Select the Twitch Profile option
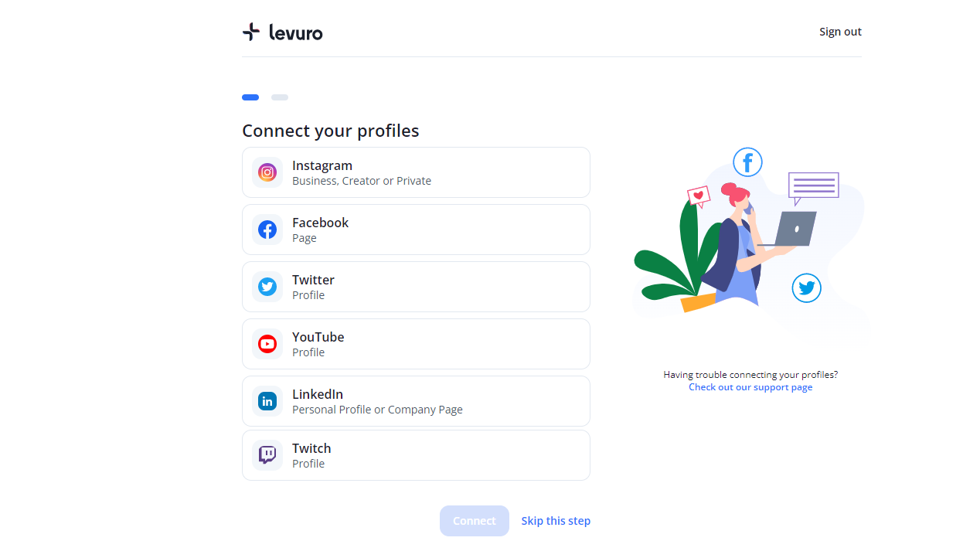This screenshot has width=980, height=558. 416,455
